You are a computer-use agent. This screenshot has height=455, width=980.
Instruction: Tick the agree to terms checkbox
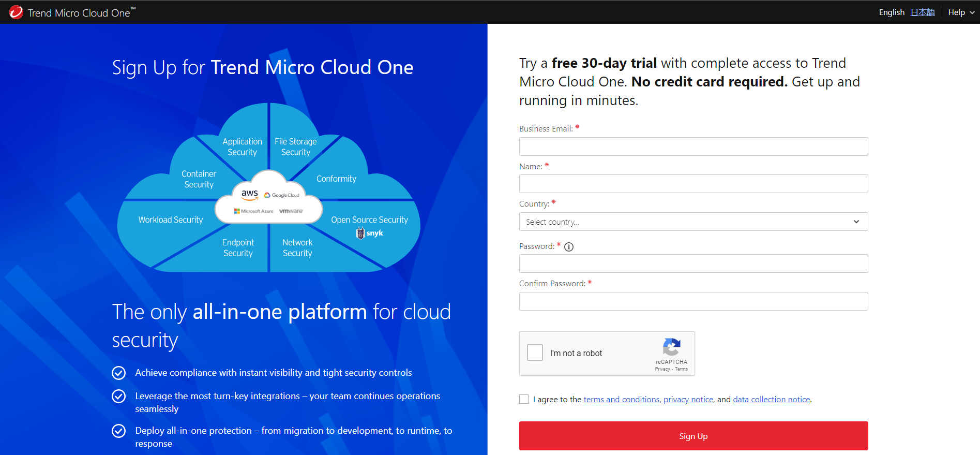coord(524,399)
